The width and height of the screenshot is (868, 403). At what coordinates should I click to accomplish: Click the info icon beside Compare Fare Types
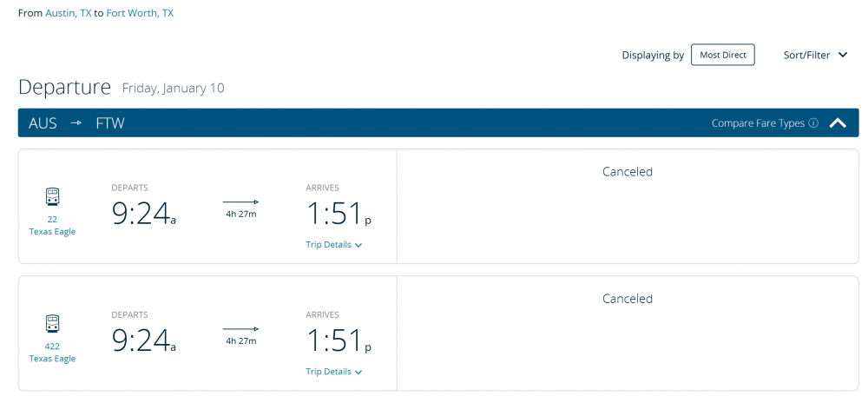(813, 123)
